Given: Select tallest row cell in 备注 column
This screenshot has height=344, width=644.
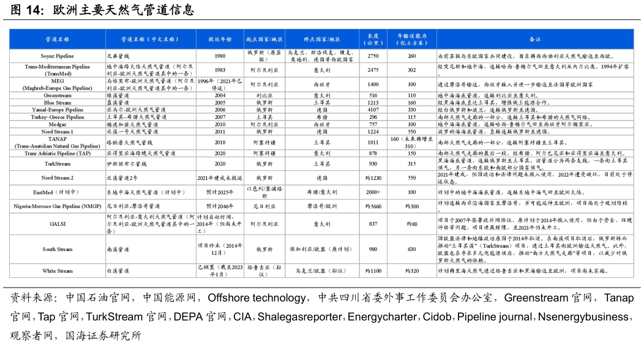Looking at the screenshot, I should (x=535, y=249).
